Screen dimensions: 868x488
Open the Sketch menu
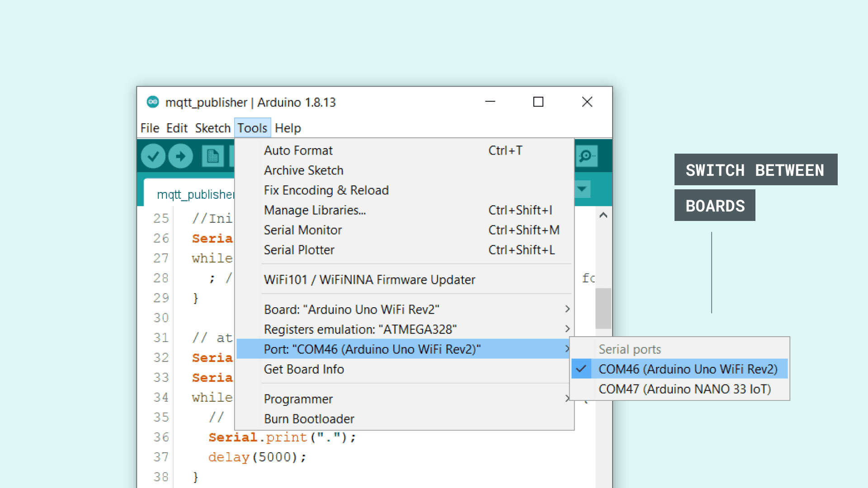[x=212, y=128]
